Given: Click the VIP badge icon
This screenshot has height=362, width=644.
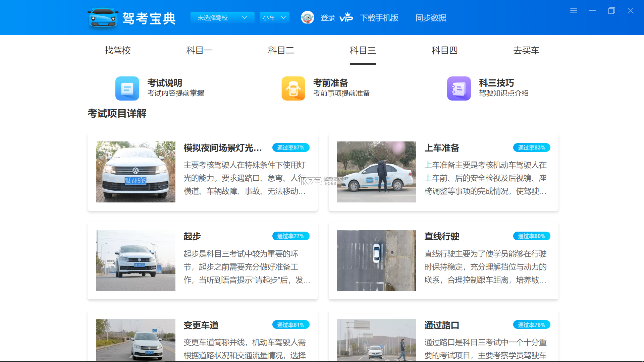Looking at the screenshot, I should 346,17.
